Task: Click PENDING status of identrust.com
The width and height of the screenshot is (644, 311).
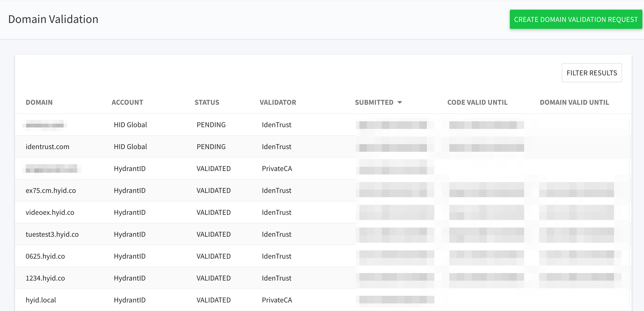Action: (211, 147)
